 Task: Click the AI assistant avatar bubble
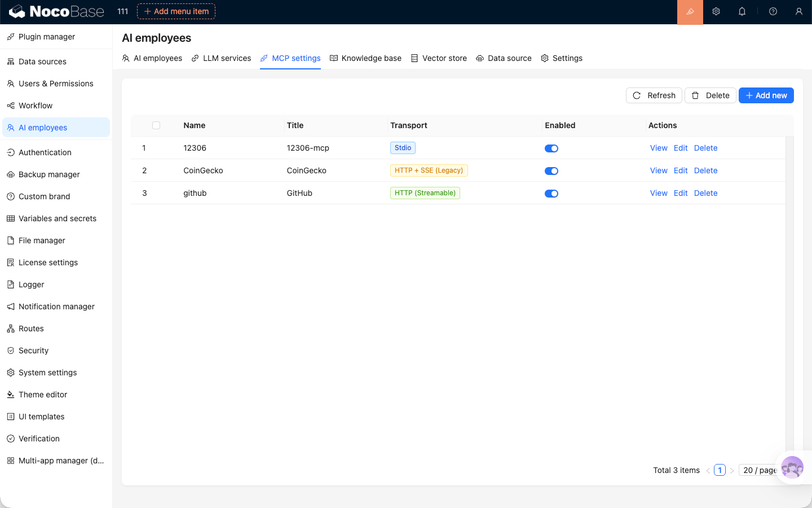[792, 467]
